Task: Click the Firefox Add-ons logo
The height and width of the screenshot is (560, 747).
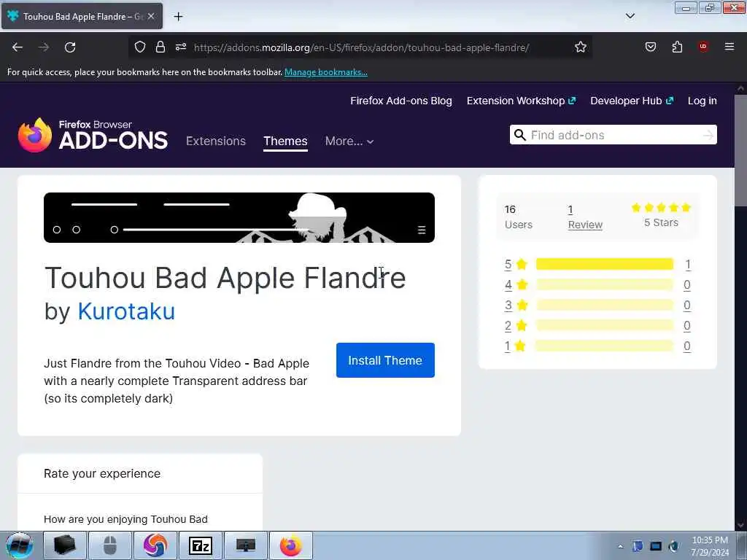Action: coord(93,135)
